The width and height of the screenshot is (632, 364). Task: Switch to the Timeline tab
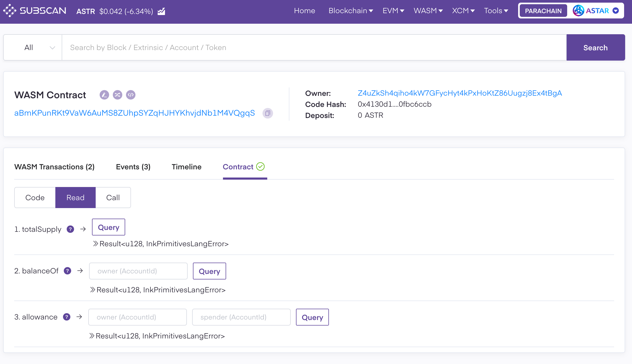pyautogui.click(x=186, y=167)
